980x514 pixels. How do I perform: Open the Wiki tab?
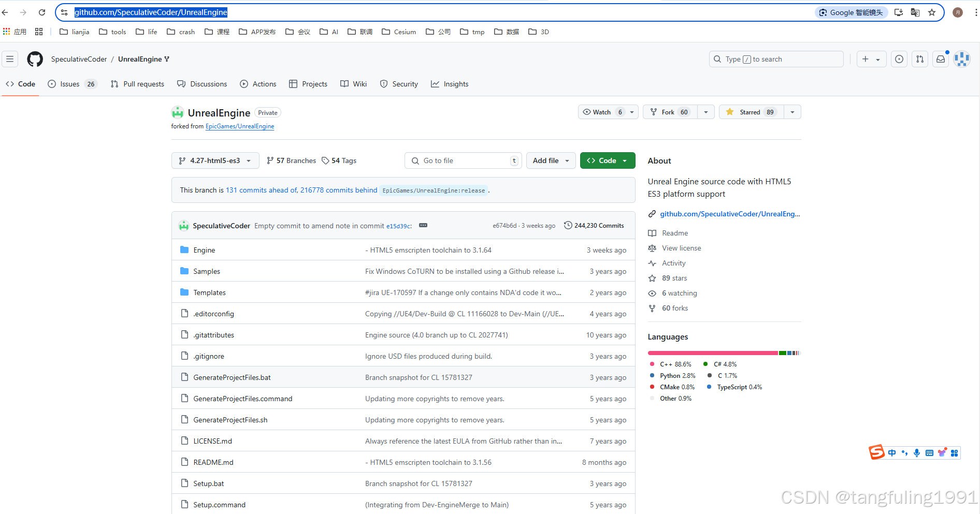pyautogui.click(x=353, y=84)
